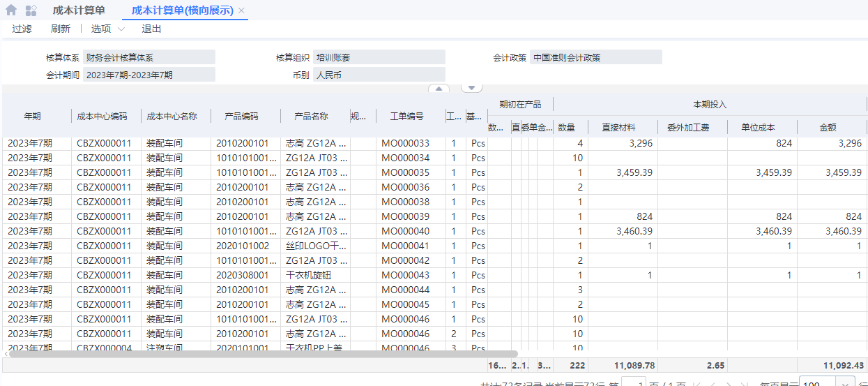Click the 核算体系 field
868x386 pixels.
[x=149, y=57]
